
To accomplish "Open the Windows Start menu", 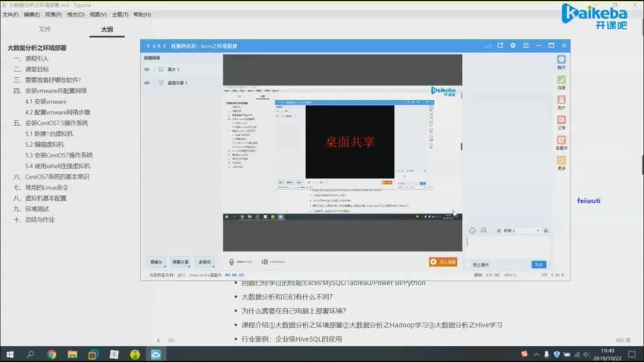I will [10, 354].
